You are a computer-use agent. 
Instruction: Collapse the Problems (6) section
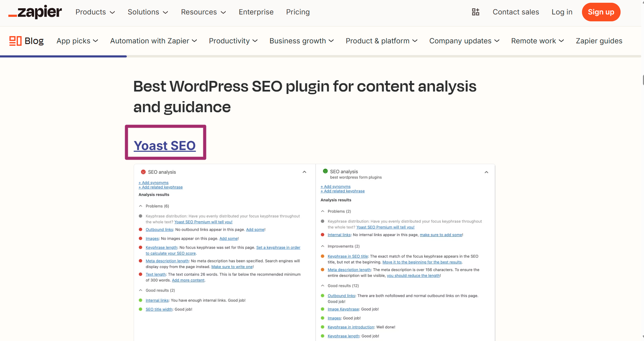pos(141,206)
